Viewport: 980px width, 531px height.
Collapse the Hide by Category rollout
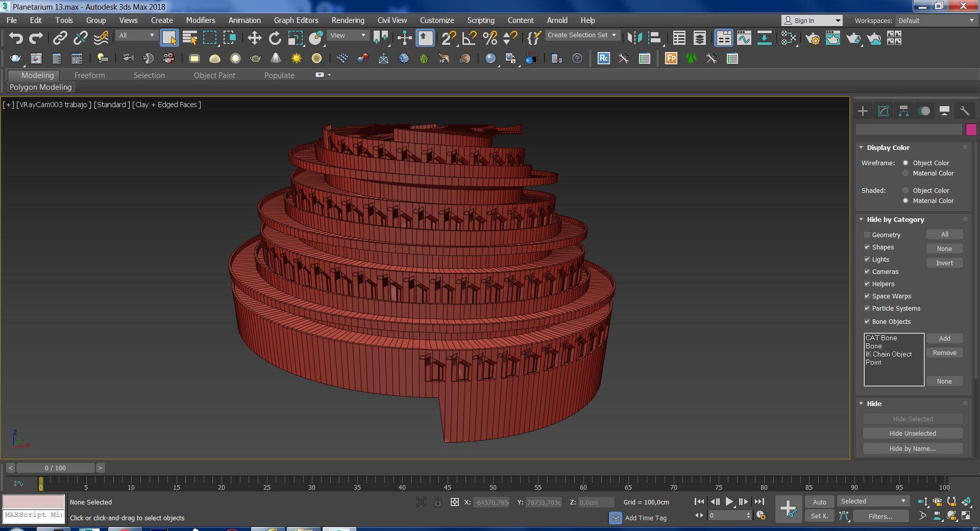point(862,219)
